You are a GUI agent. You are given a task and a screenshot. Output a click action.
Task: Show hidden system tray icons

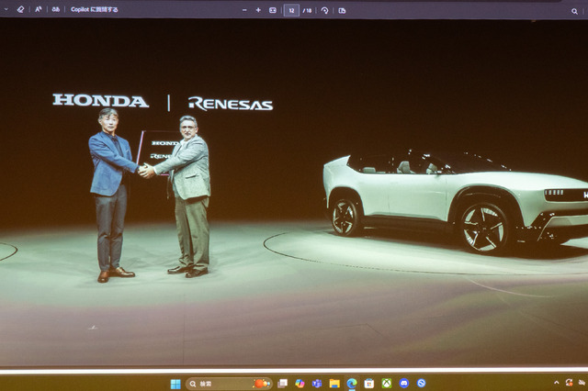pos(557,383)
